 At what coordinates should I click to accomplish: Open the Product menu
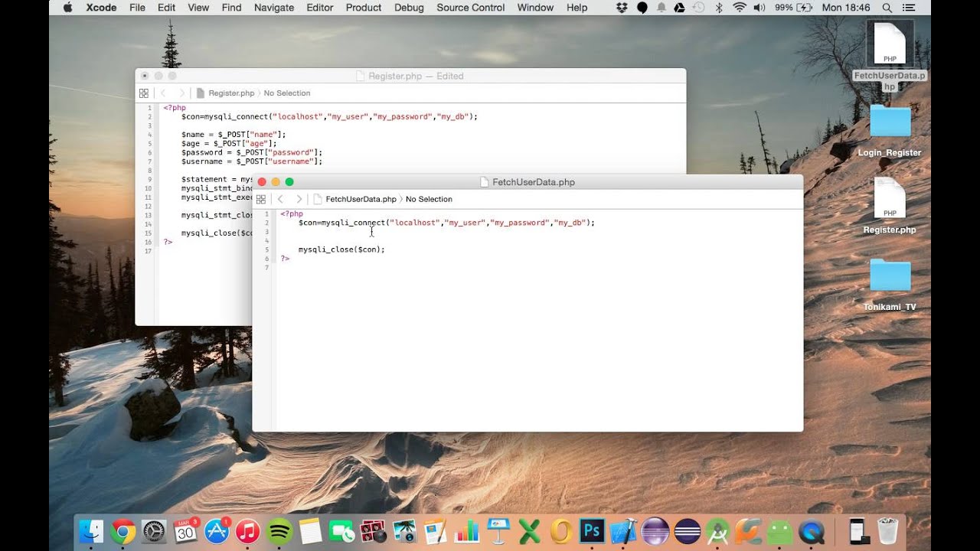pos(364,8)
